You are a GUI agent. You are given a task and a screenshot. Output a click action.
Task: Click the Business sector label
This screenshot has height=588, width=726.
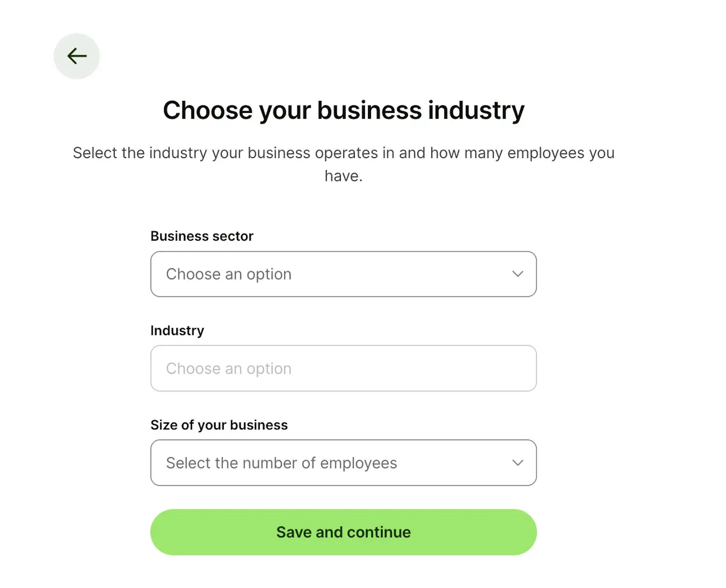(x=202, y=236)
